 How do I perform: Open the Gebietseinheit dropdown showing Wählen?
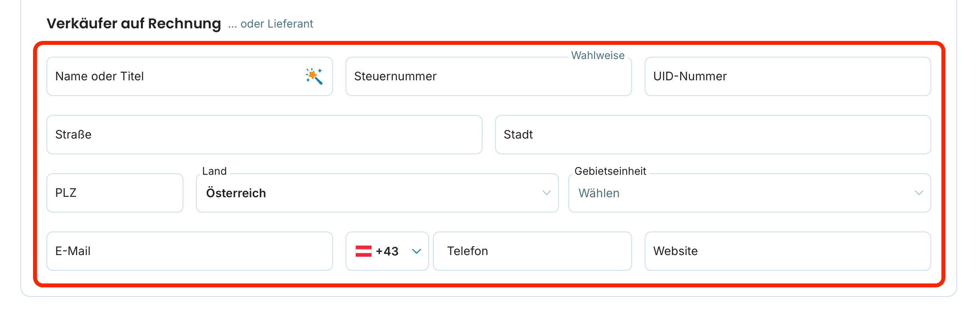click(749, 193)
